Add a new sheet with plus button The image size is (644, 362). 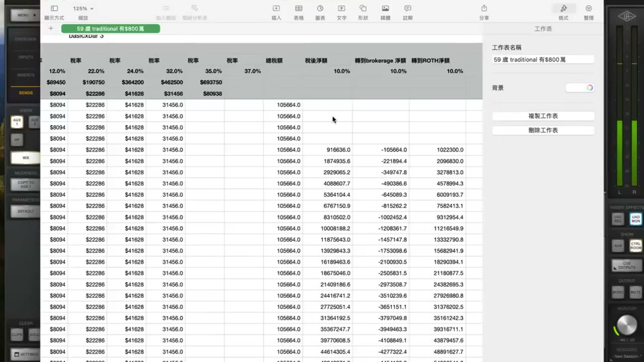pos(51,29)
